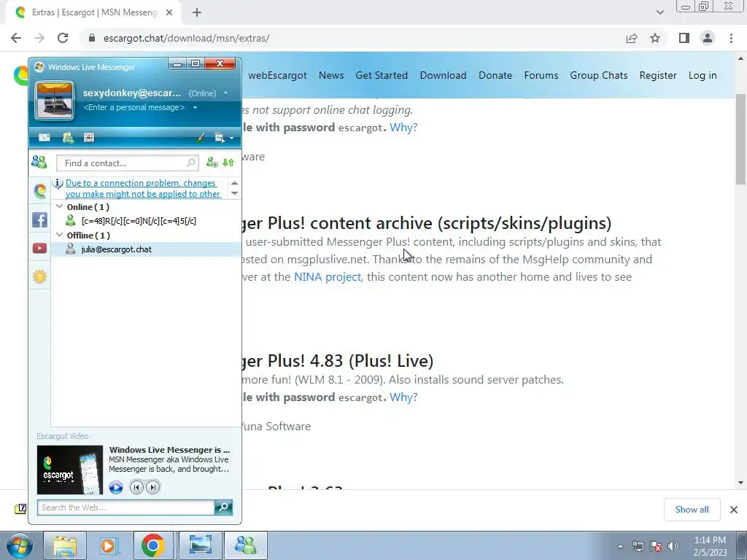Click the info icon of connection problem notice
This screenshot has width=747, height=560.
58,183
